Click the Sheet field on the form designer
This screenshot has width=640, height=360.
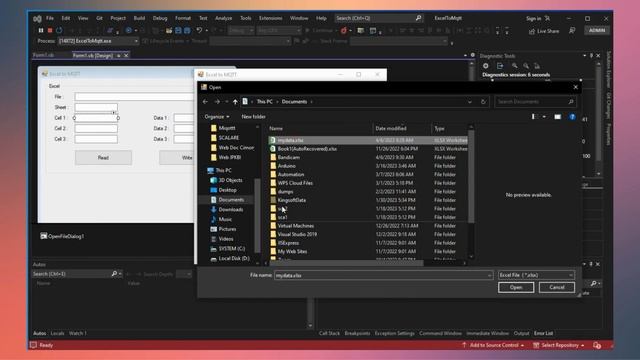coord(96,107)
